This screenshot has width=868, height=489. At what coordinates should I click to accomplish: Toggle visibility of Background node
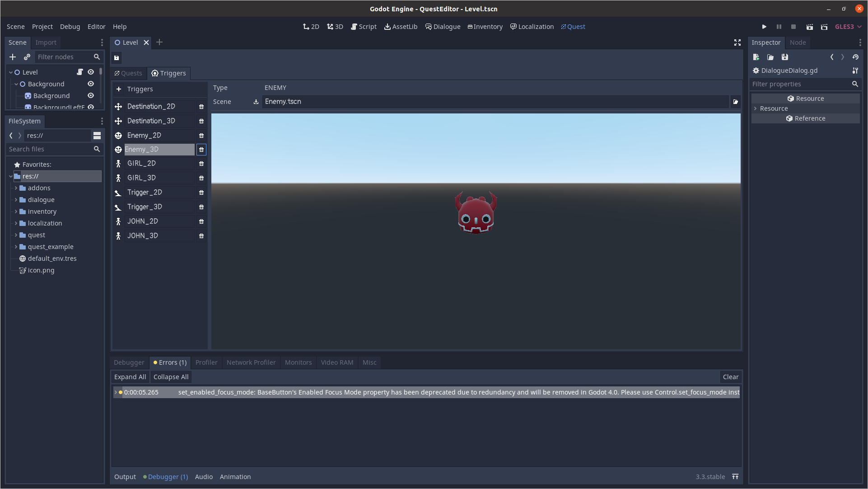(x=91, y=84)
